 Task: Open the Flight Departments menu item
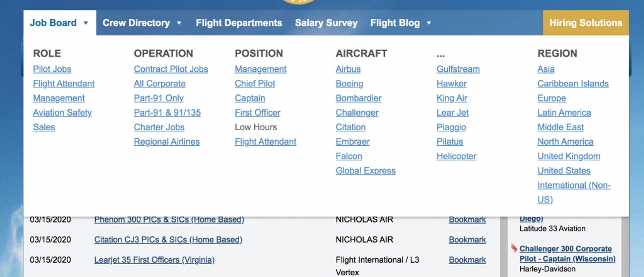point(239,23)
